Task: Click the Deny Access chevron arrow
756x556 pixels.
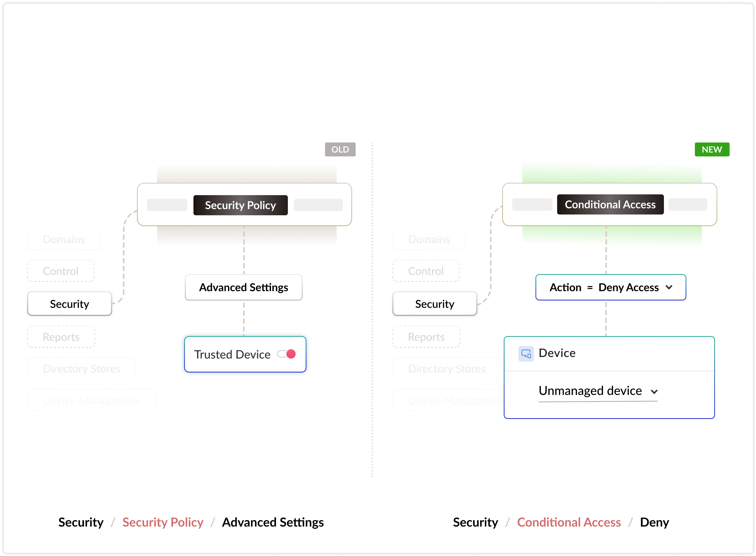Action: pos(669,288)
